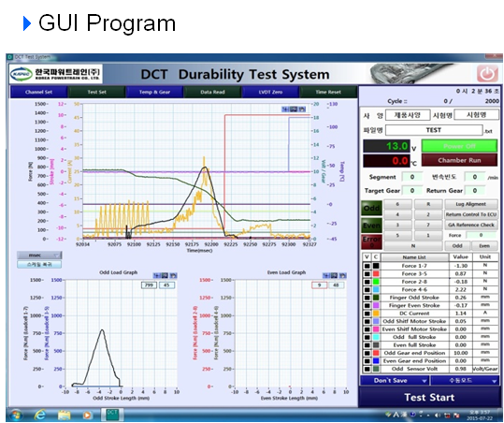Select cursor tool in main graph palette
This screenshot has height=423, width=504.
(285, 109)
